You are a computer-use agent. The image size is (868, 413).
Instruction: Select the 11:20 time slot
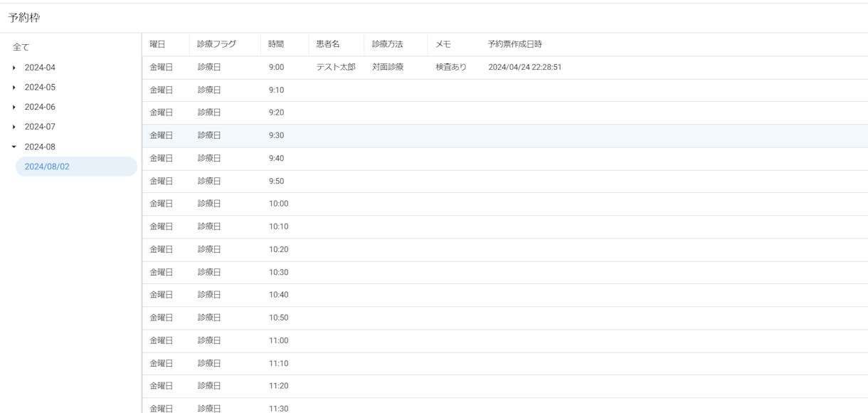coord(278,386)
